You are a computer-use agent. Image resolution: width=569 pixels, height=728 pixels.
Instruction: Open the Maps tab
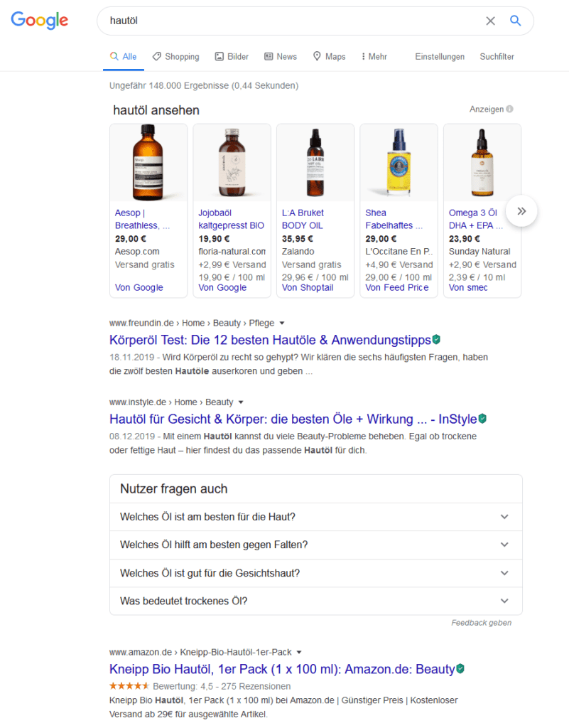pos(329,57)
